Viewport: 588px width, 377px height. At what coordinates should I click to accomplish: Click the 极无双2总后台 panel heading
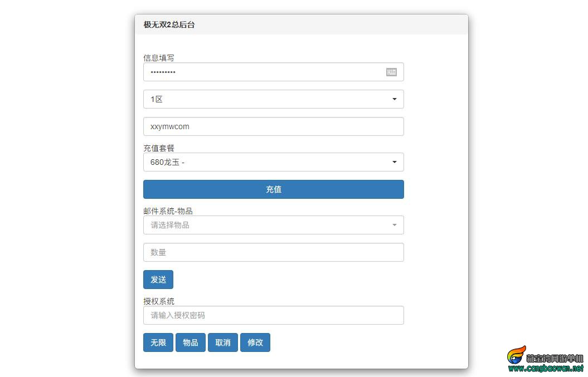pyautogui.click(x=169, y=25)
